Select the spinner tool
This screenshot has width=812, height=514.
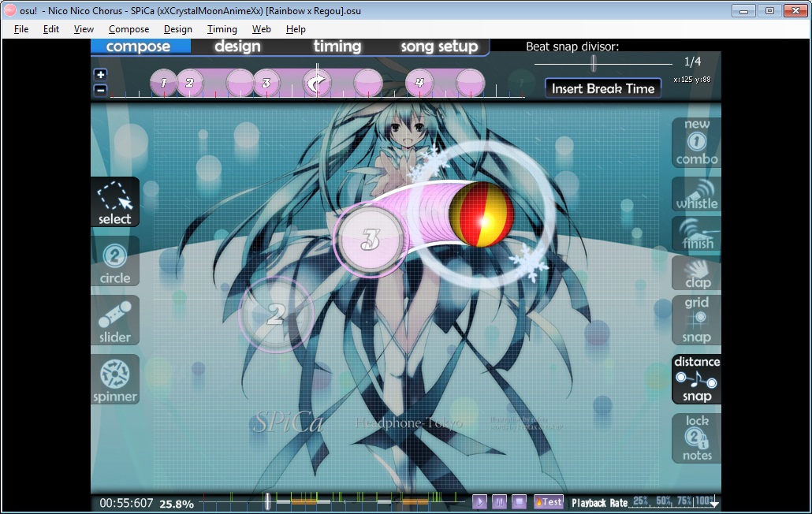tap(115, 379)
